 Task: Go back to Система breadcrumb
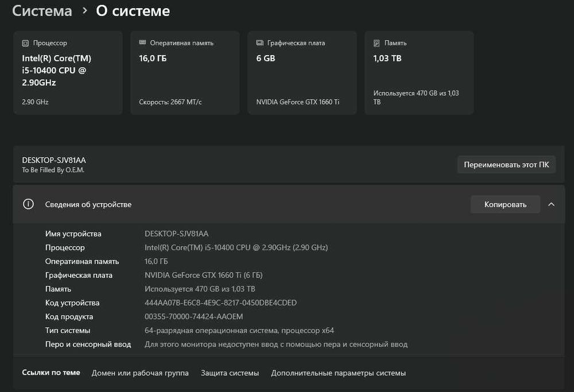[x=42, y=11]
